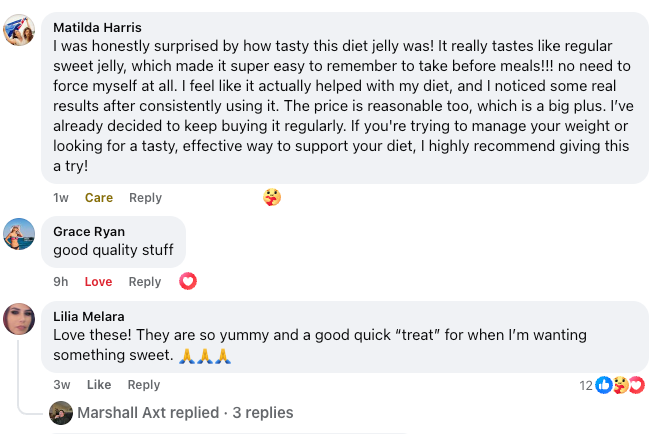Open the 9h timestamp on Grace's comment

[x=61, y=282]
